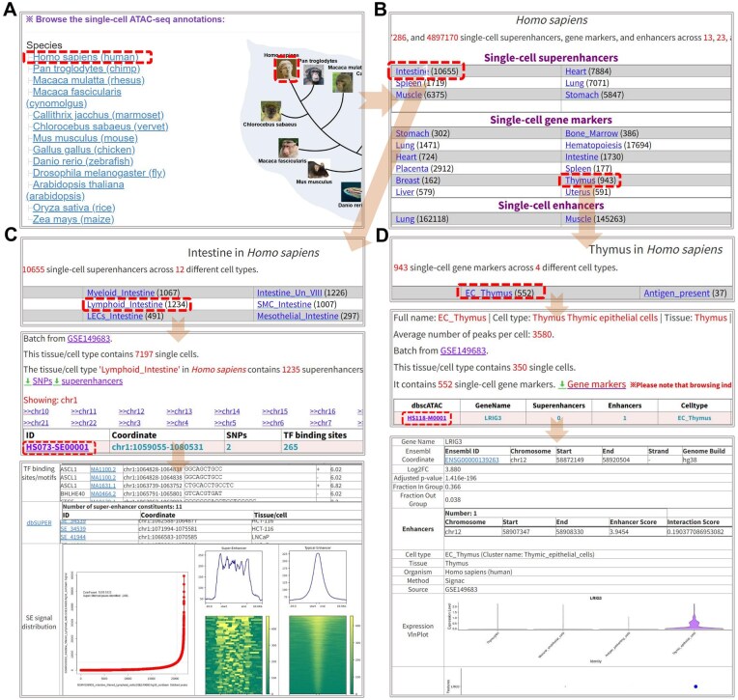Open Mus musculus (mouse) link
738x700 pixels.
pos(85,138)
